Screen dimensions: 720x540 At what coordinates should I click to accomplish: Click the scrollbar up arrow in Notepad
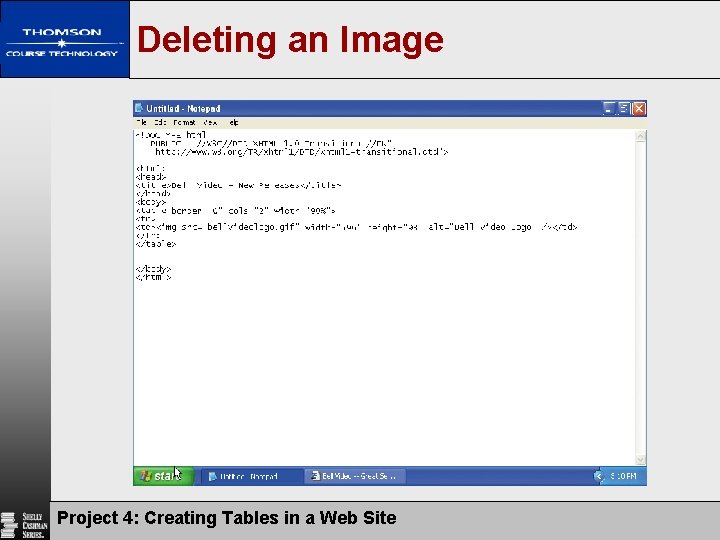point(641,136)
